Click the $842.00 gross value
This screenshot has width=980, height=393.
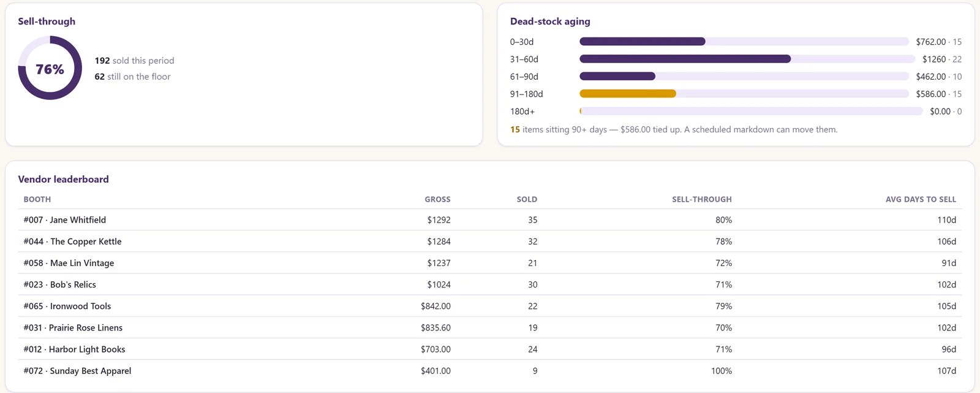(x=435, y=306)
